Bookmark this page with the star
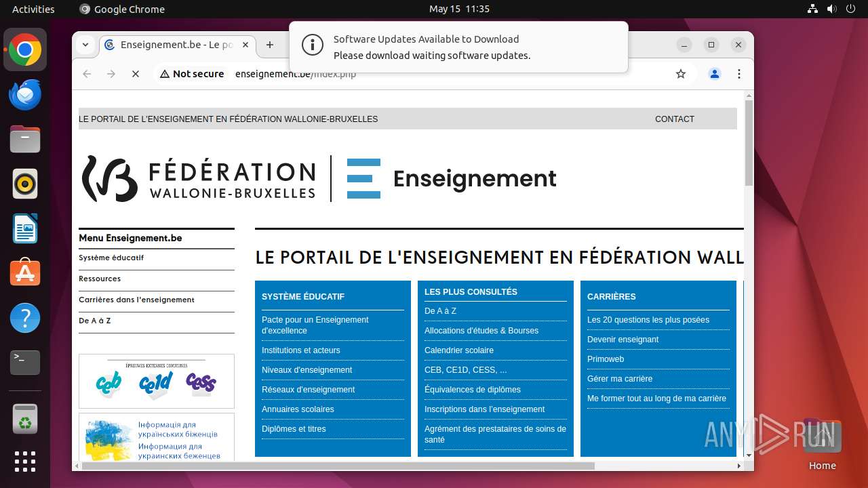Viewport: 868px width, 488px height. click(x=681, y=74)
